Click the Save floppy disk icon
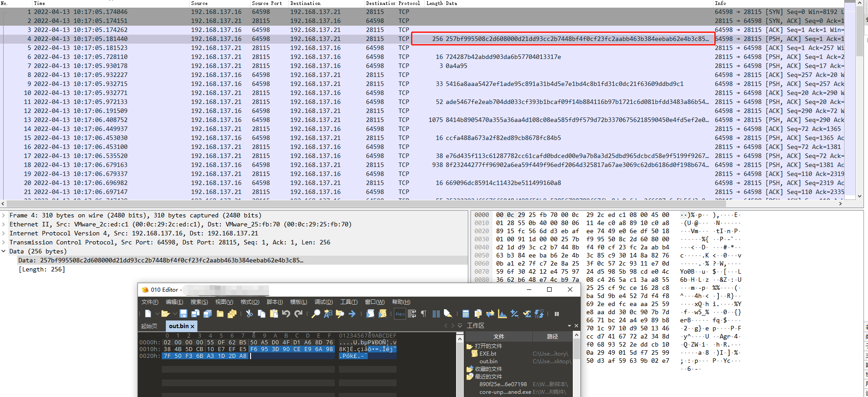This screenshot has width=868, height=397. pyautogui.click(x=183, y=314)
